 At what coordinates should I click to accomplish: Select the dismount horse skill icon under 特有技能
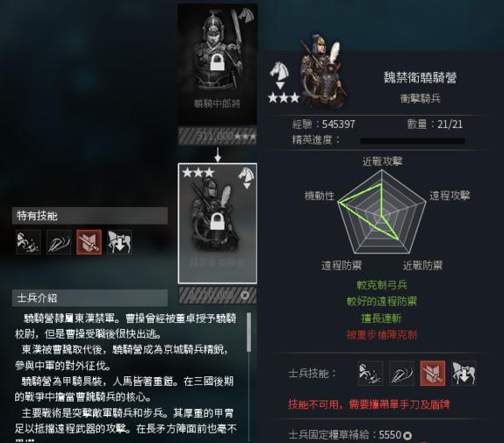pos(119,242)
